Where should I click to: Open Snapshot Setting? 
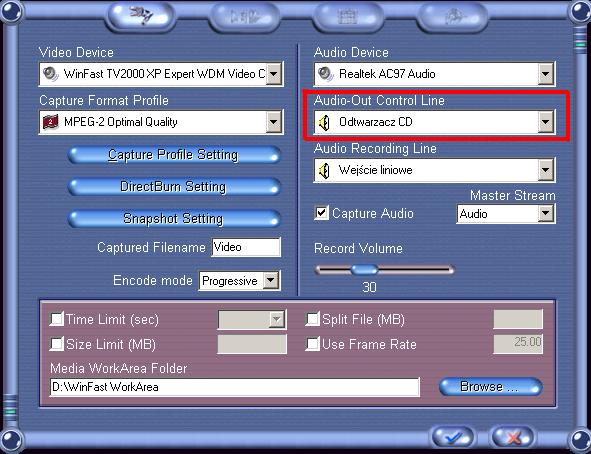point(173,219)
